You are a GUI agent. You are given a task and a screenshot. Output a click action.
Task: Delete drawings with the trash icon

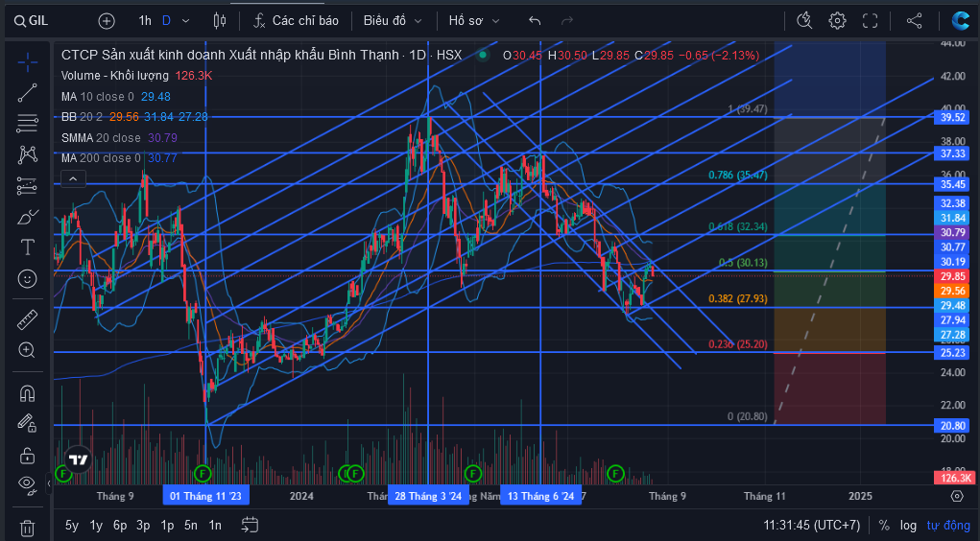[x=27, y=528]
